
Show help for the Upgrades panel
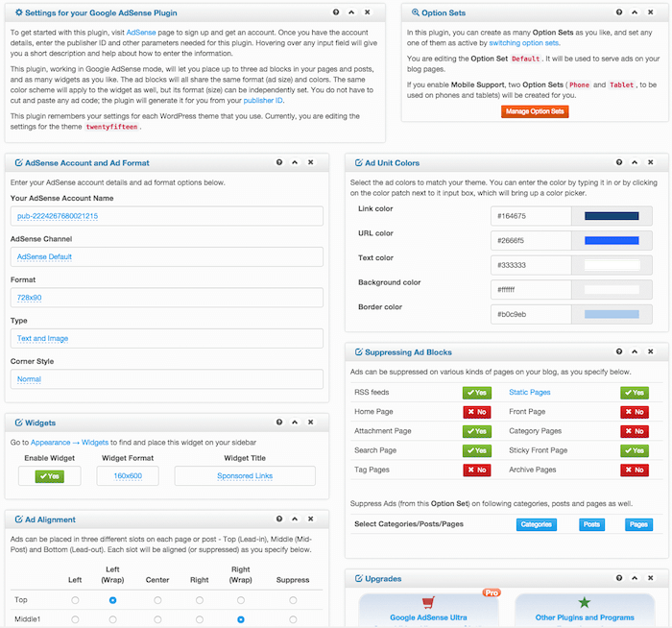tap(619, 578)
